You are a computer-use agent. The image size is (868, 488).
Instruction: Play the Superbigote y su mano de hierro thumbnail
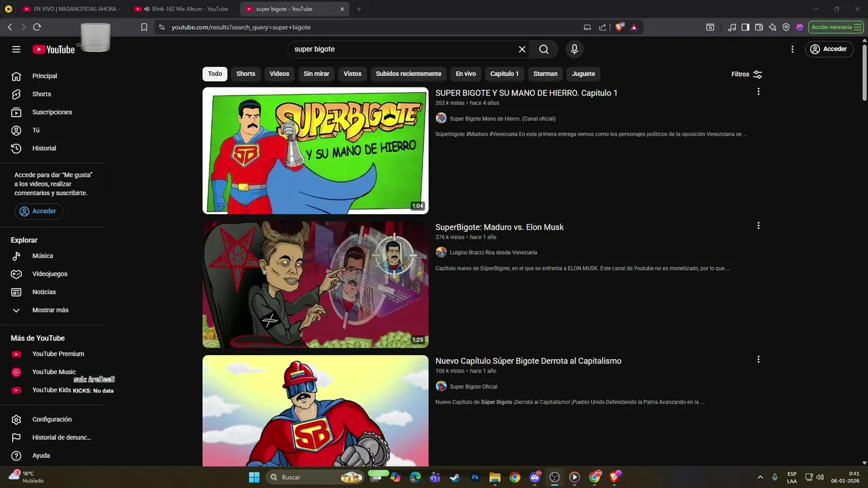tap(315, 150)
